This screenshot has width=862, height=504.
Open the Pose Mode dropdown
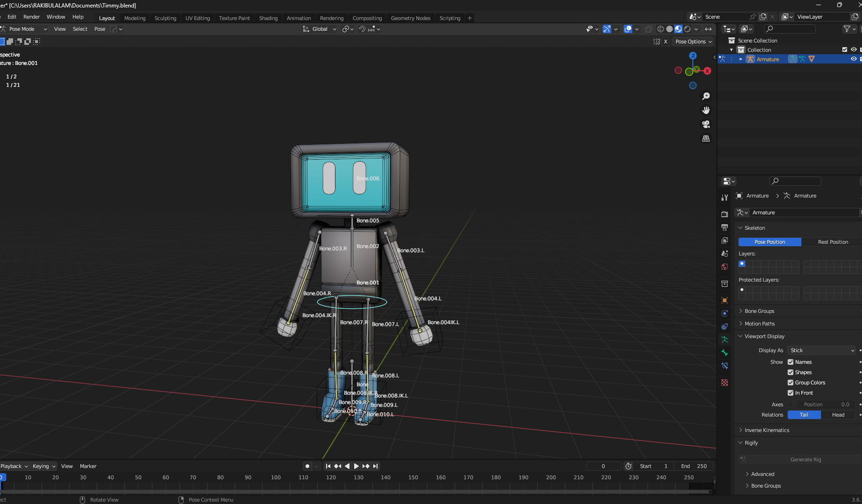pos(25,29)
